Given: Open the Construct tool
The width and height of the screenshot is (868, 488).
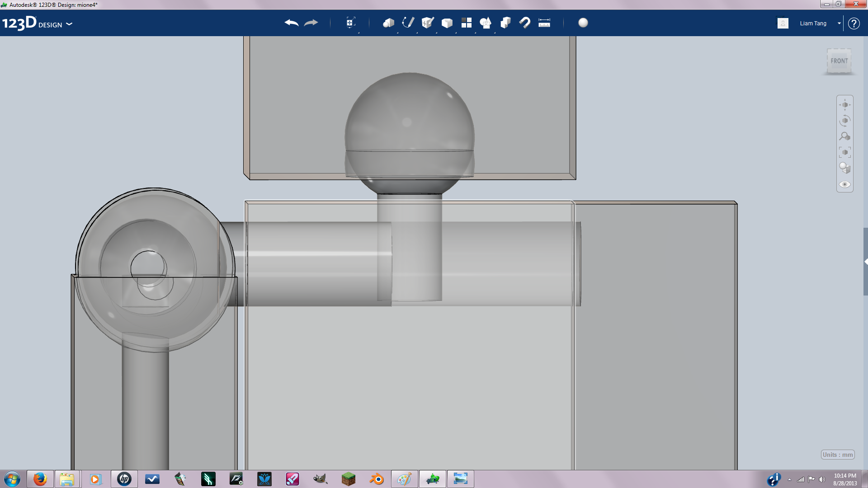Looking at the screenshot, I should (428, 23).
